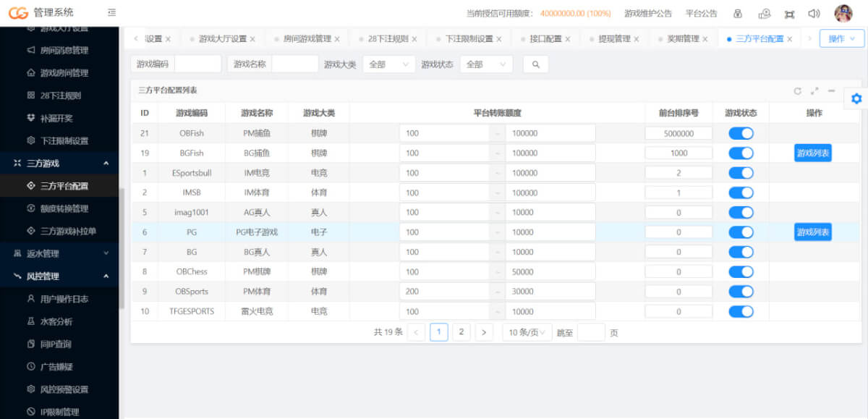The image size is (868, 419).
Task: Click the user avatar picture
Action: tap(843, 14)
